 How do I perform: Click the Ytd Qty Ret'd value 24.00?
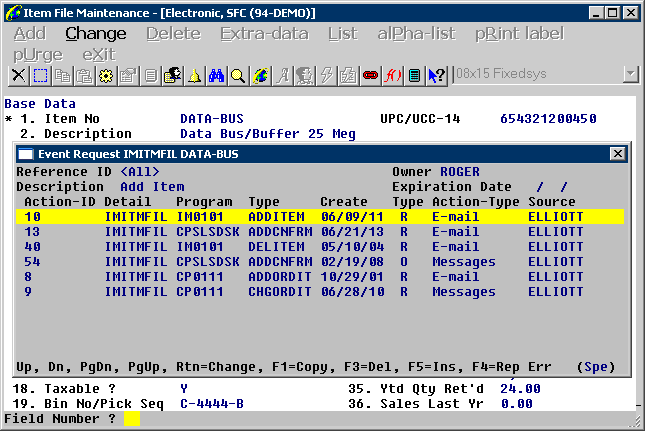coord(520,389)
